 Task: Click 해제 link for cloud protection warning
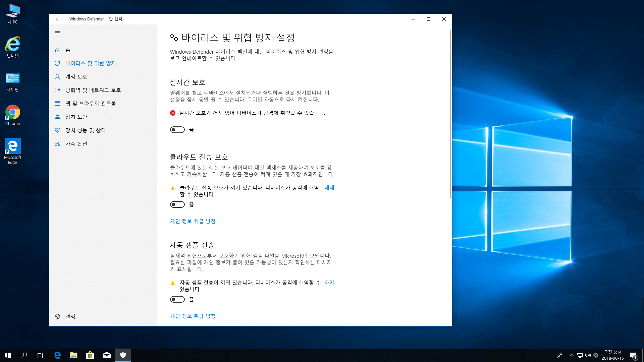[x=329, y=188]
